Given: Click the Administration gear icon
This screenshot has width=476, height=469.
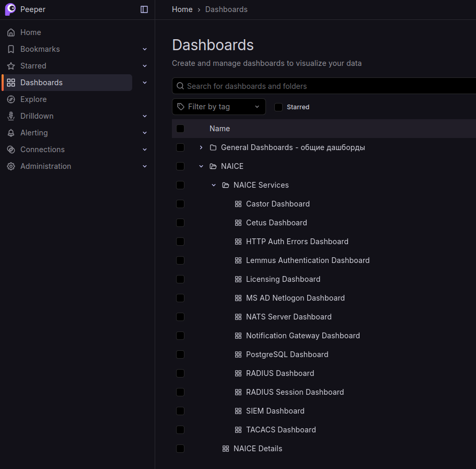Looking at the screenshot, I should pos(11,166).
